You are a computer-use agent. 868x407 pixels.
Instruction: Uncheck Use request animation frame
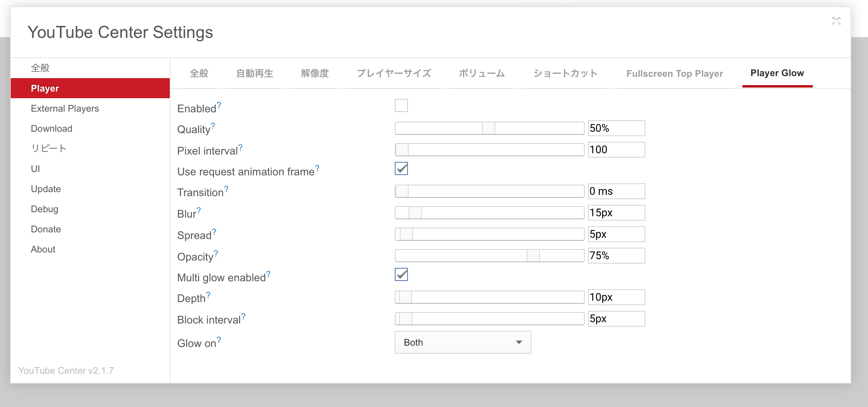pyautogui.click(x=401, y=168)
